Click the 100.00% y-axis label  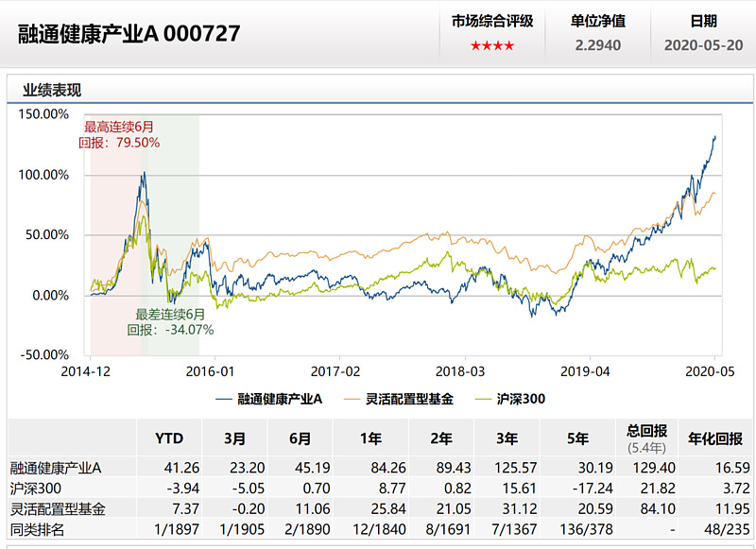[43, 175]
